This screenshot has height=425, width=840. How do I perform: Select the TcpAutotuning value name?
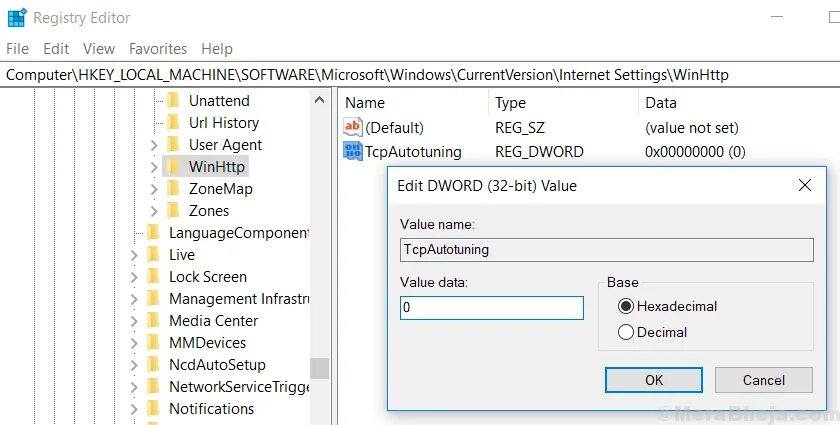point(413,152)
